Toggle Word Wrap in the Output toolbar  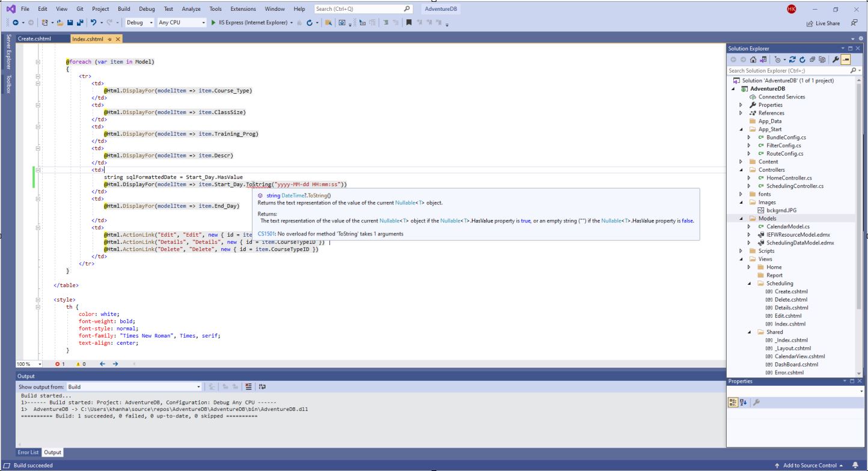[x=262, y=387]
